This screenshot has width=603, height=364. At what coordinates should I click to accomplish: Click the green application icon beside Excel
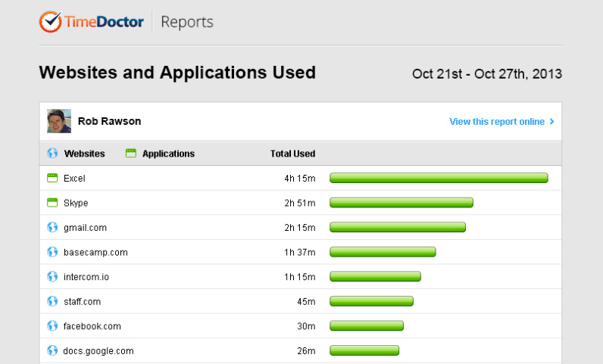click(x=52, y=178)
